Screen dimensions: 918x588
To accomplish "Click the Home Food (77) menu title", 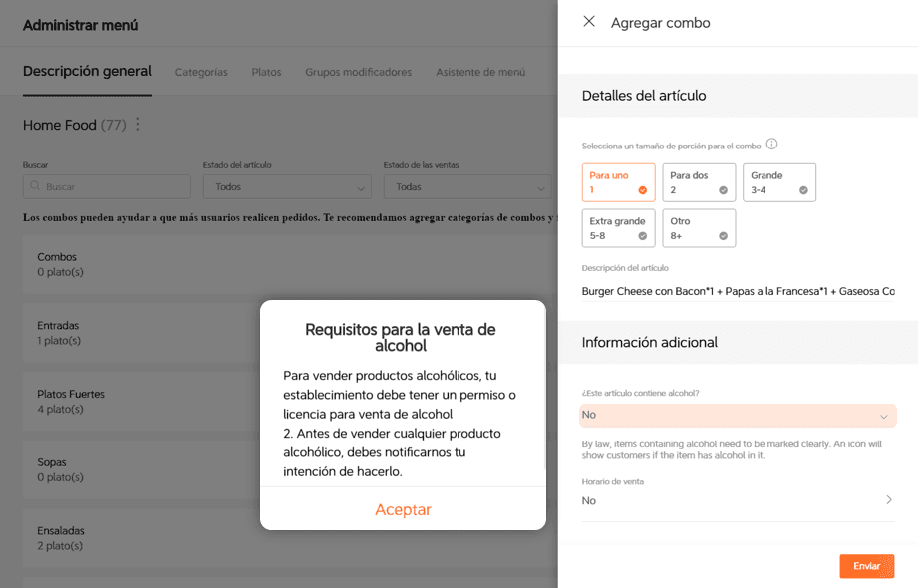I will pyautogui.click(x=75, y=125).
